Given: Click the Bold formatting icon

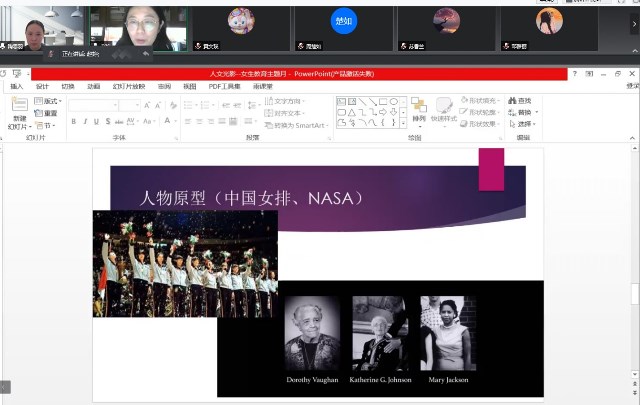Looking at the screenshot, I should click(73, 121).
